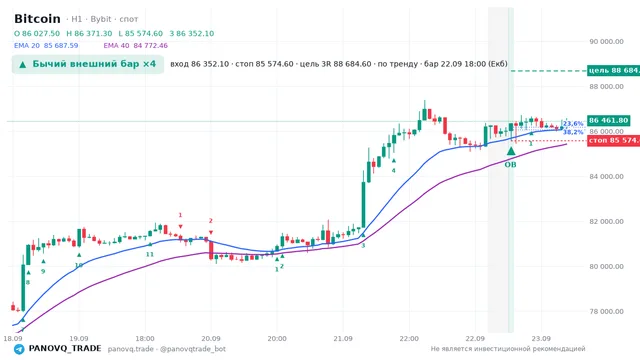Click the 'Не является инвестиционной рекомендацией' disclaimer
Viewport: 640px width, 360px height.
click(x=508, y=349)
